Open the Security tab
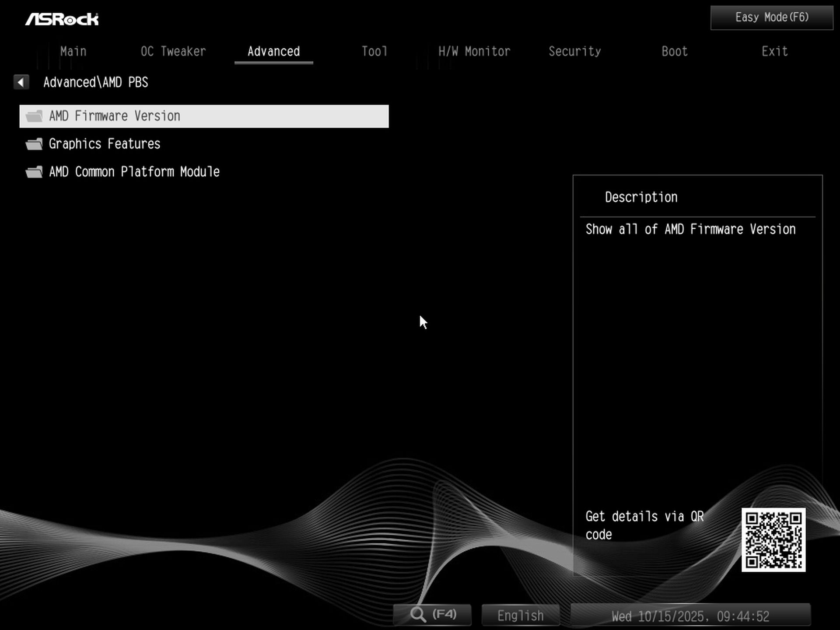The image size is (840, 630). click(574, 51)
